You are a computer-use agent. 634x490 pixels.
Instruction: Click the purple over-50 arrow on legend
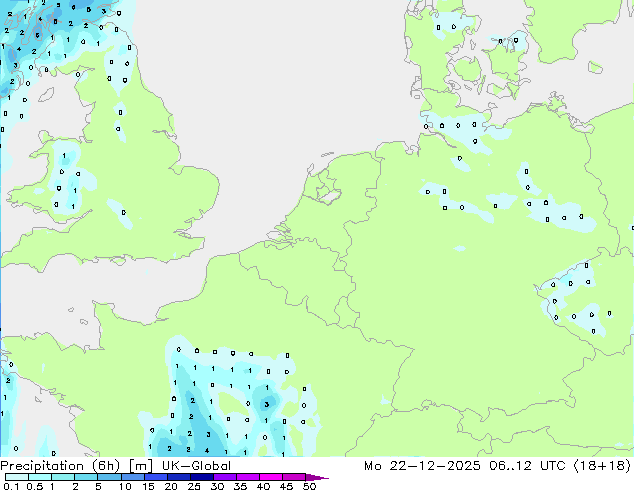click(317, 477)
